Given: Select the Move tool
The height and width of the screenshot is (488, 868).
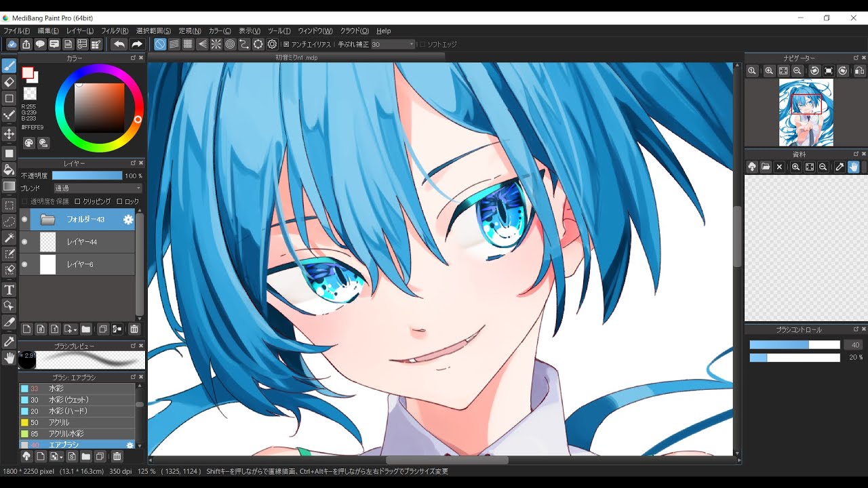Looking at the screenshot, I should coord(9,134).
